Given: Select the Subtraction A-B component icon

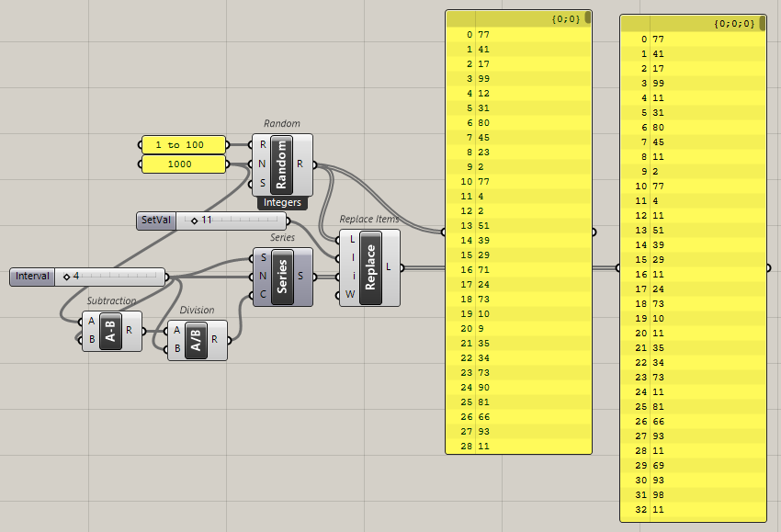Looking at the screenshot, I should [x=112, y=331].
